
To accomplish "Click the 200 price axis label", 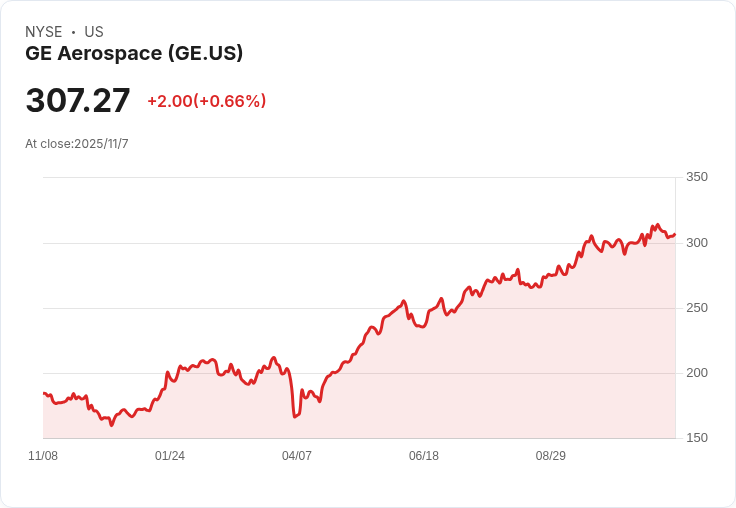I will click(x=697, y=373).
